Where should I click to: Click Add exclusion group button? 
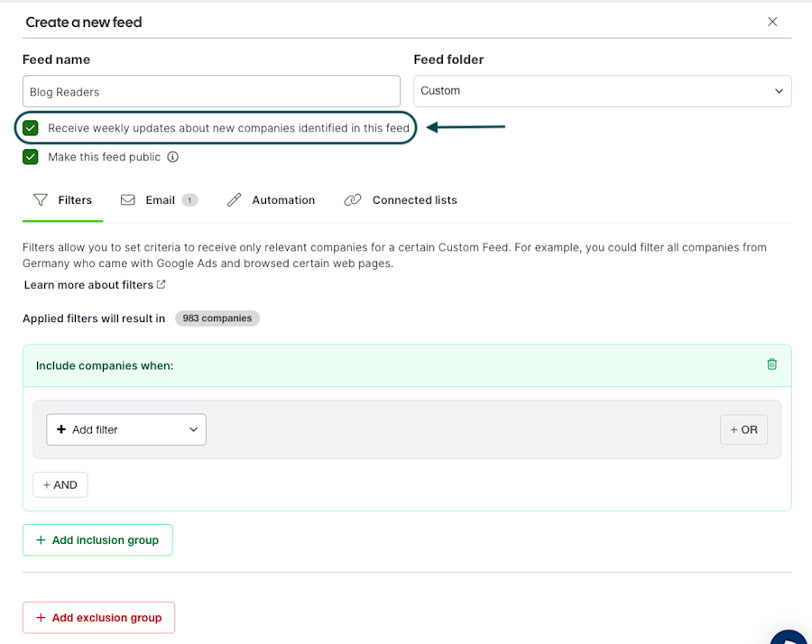point(98,618)
